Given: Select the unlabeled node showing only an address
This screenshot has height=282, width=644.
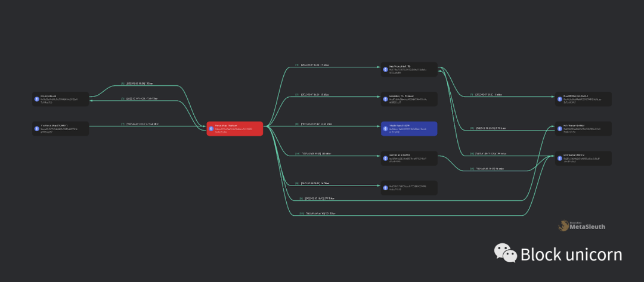Looking at the screenshot, I should point(409,188).
